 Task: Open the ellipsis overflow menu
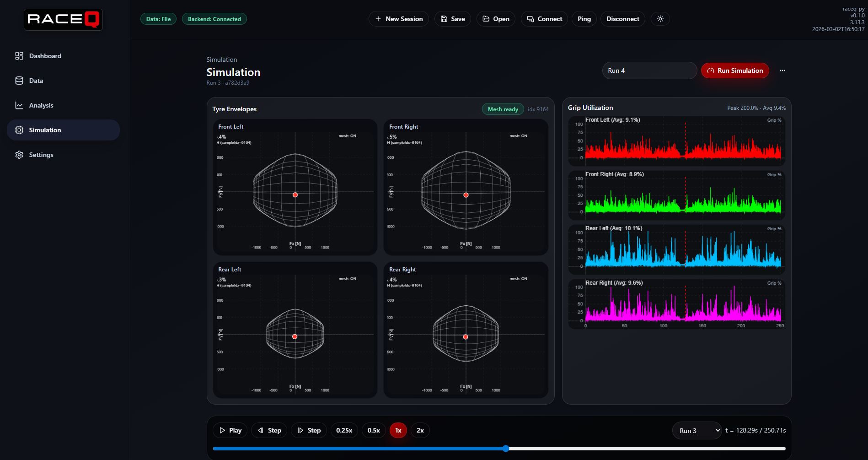[x=782, y=70]
